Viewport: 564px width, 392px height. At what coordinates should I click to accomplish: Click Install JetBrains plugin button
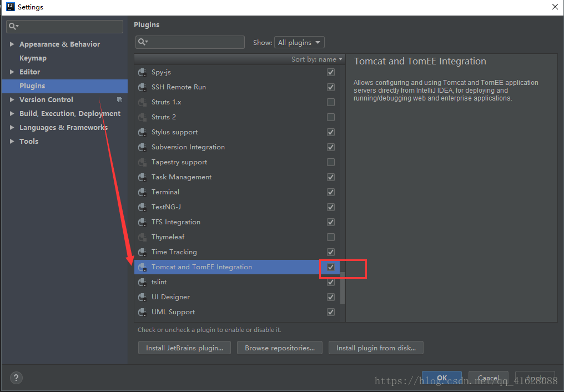(184, 348)
